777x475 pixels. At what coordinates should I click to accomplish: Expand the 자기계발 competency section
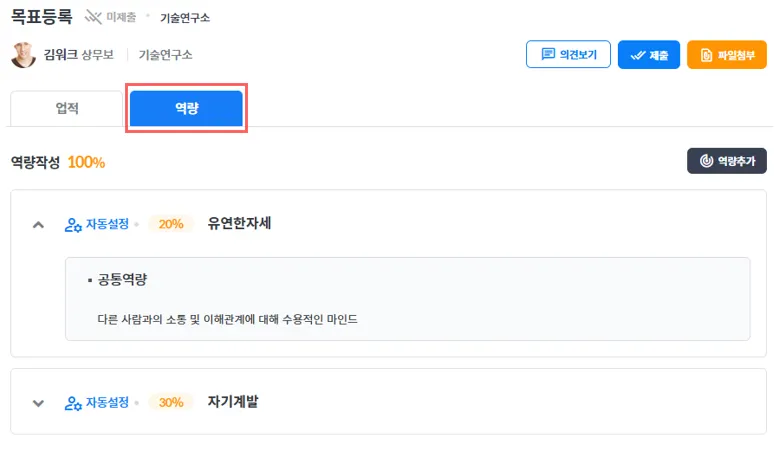(39, 402)
